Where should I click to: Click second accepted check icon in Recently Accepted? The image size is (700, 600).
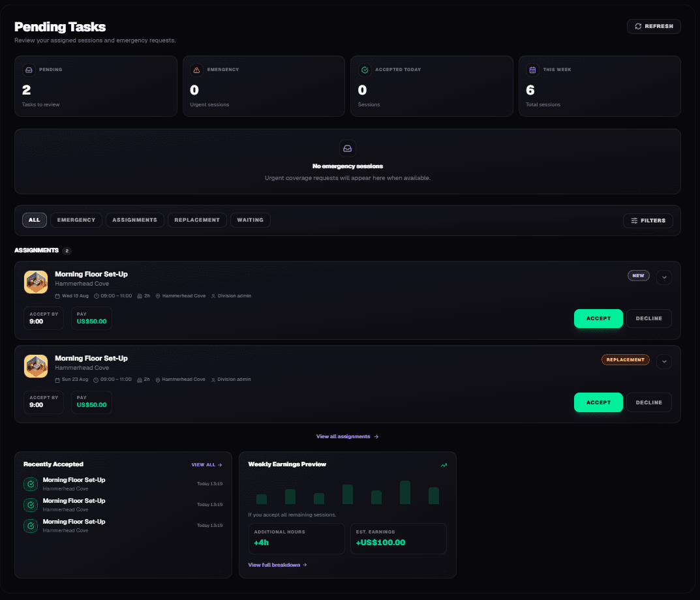tap(31, 505)
